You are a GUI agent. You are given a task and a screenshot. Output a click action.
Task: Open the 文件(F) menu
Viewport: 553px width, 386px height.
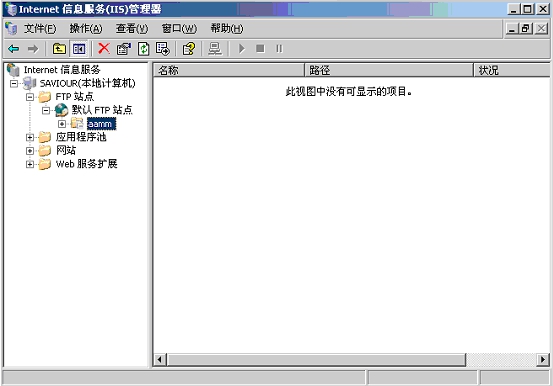[40, 29]
